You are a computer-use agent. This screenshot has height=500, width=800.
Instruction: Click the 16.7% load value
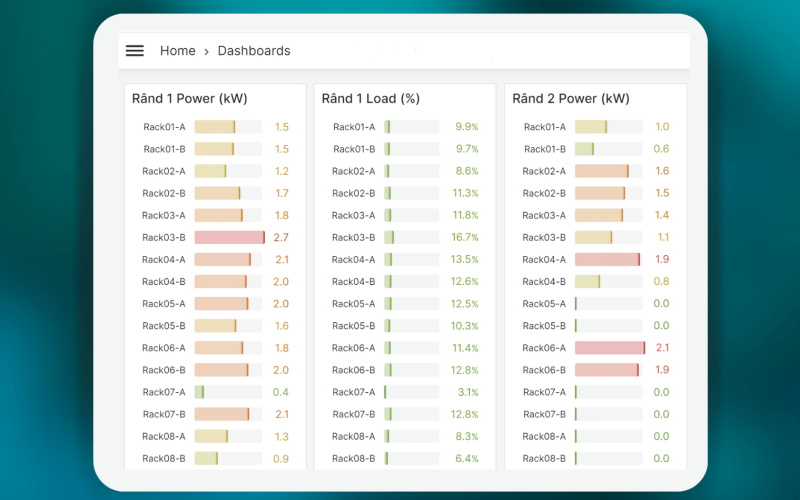click(465, 237)
